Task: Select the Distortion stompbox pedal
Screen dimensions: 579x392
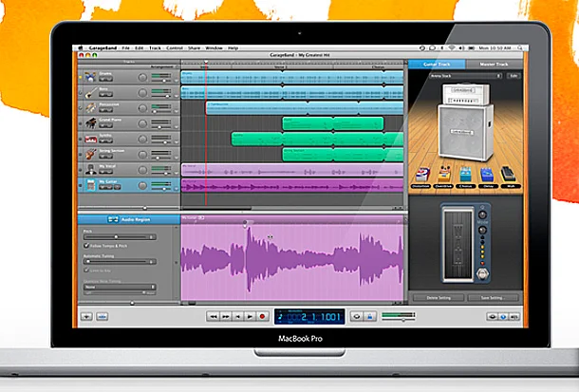Action: [422, 176]
